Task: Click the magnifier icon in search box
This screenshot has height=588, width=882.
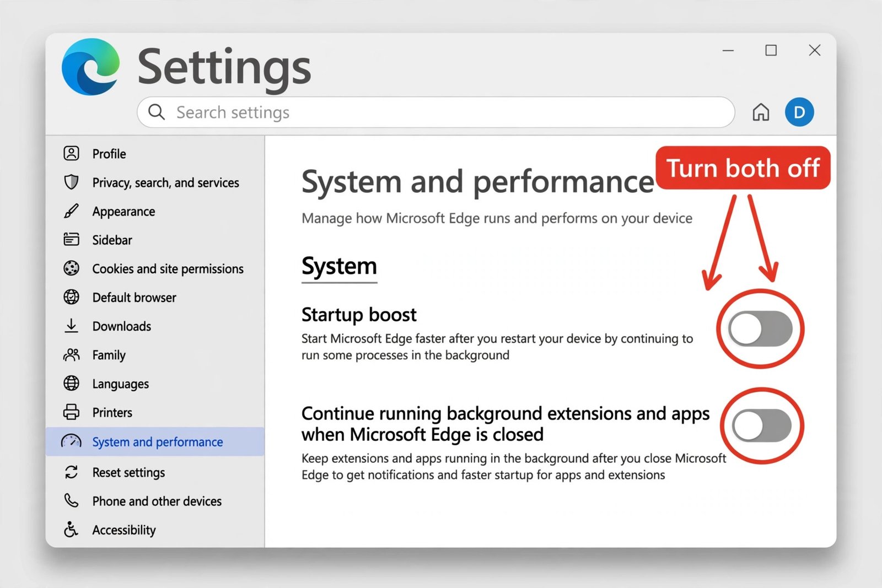Action: tap(157, 112)
